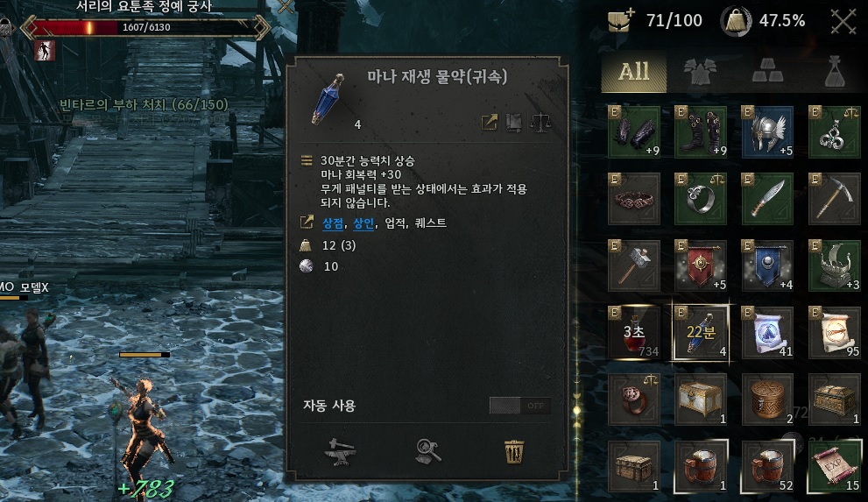Open the anvil crafting icon
Viewport: 868px width, 502px height.
tap(340, 452)
